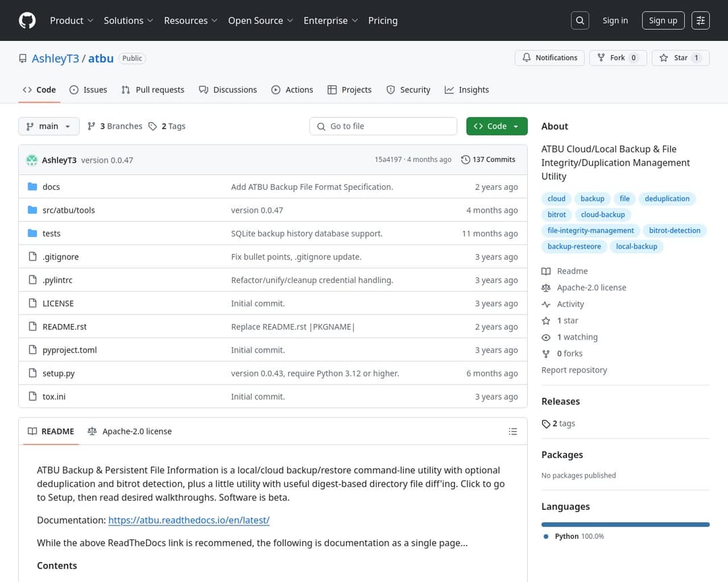This screenshot has width=728, height=582.
Task: Open the .gitignore file
Action: (x=61, y=257)
